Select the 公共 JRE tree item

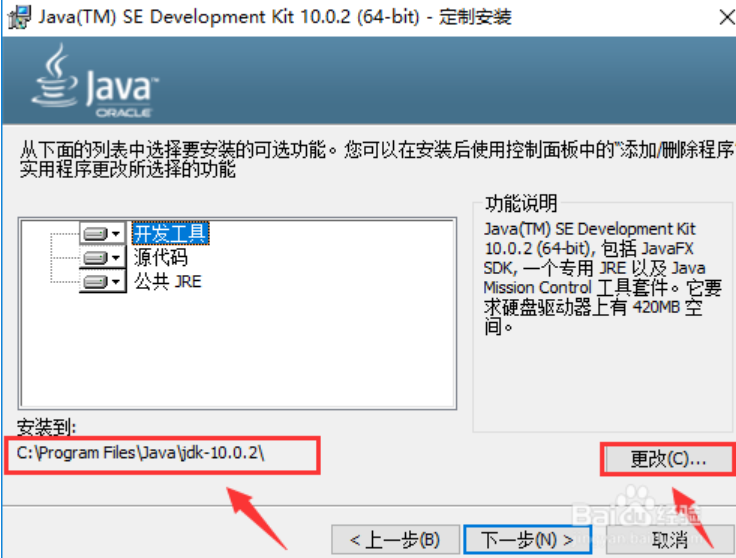click(168, 282)
